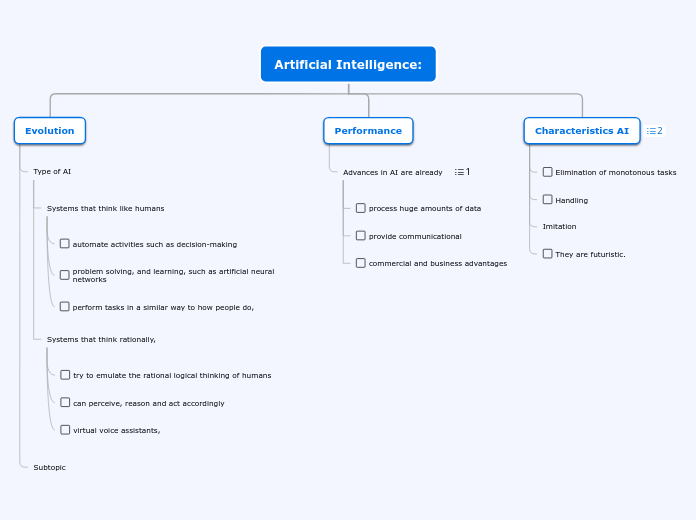
Task: Open notes icon next to Advances in AI
Action: pyautogui.click(x=462, y=172)
